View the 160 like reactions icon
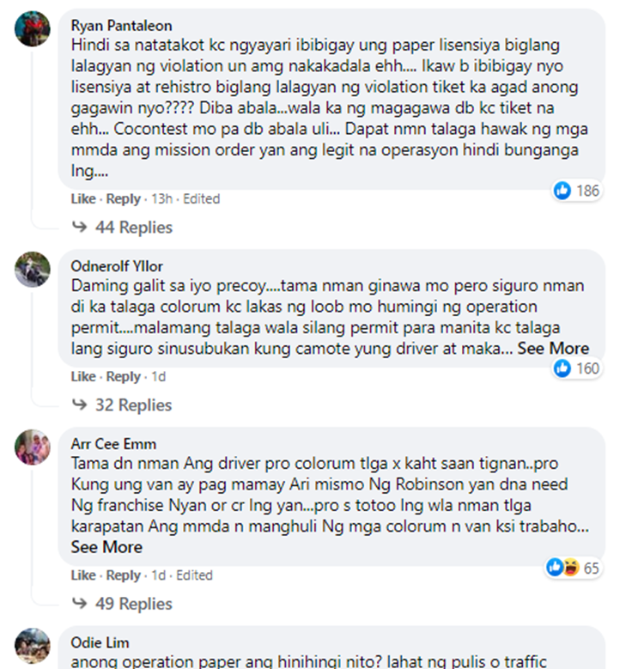The width and height of the screenshot is (644, 669). pyautogui.click(x=562, y=368)
